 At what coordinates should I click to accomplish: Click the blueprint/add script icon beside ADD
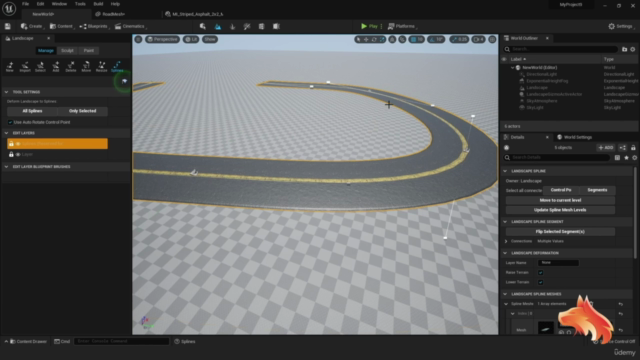click(x=623, y=148)
